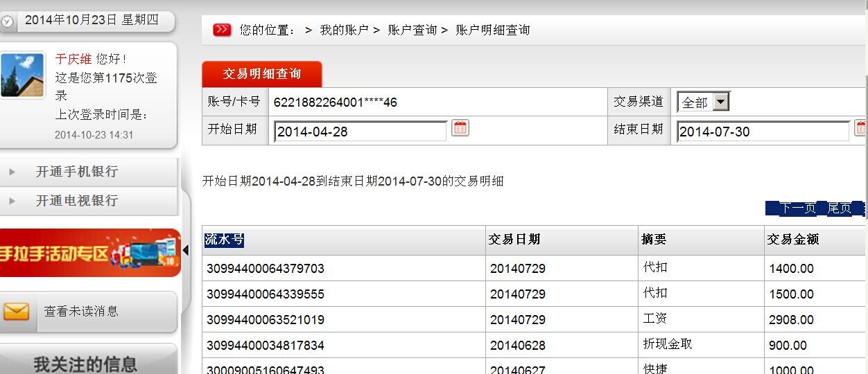
Task: Click the red arrows location icon
Action: tap(222, 30)
